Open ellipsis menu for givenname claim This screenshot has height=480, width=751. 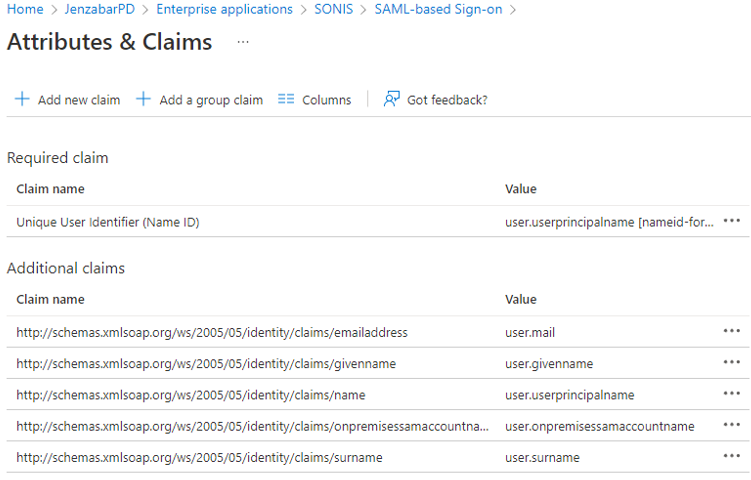[732, 363]
